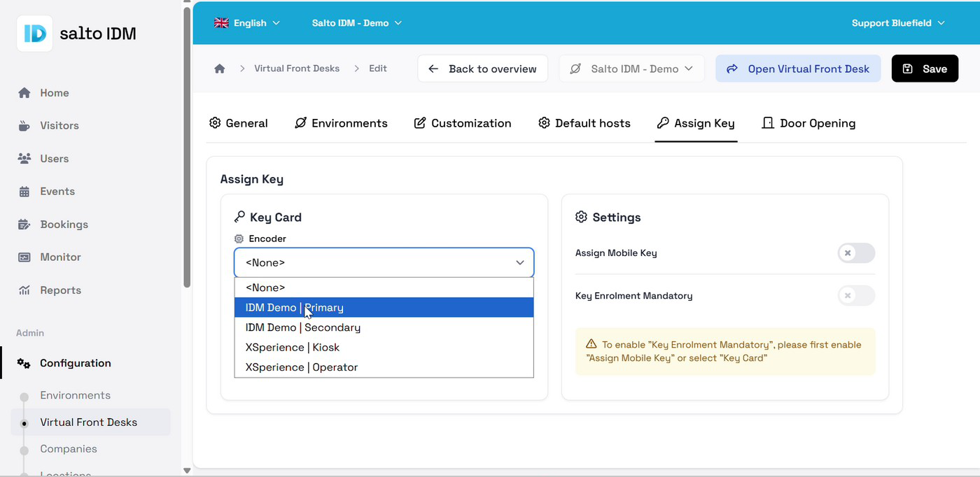Click the Encoder chip icon
The height and width of the screenshot is (477, 980).
pyautogui.click(x=239, y=239)
